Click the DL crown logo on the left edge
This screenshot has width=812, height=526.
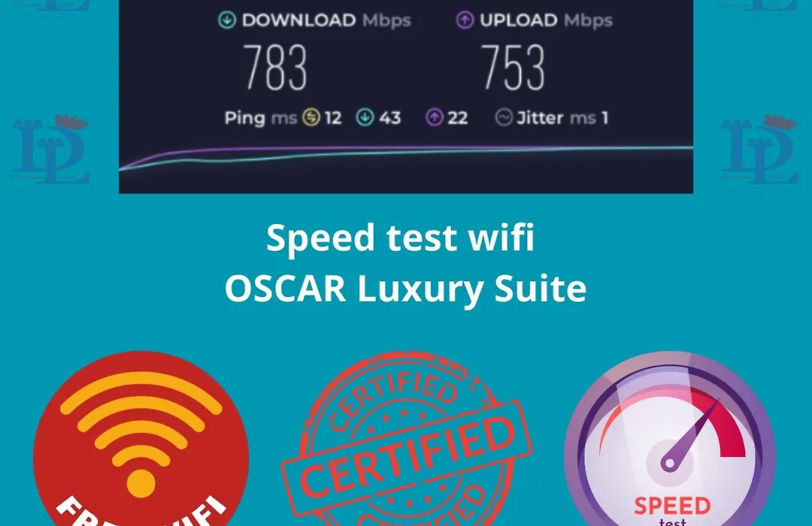click(50, 150)
